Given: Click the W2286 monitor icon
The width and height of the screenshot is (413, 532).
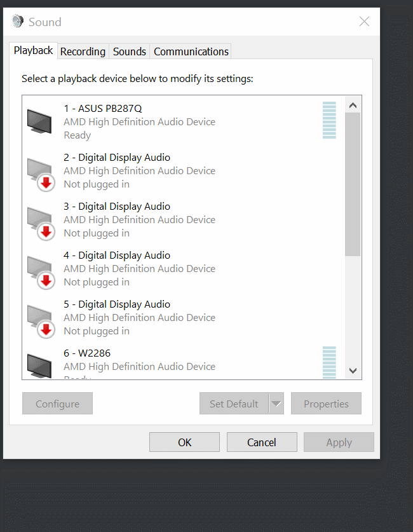Looking at the screenshot, I should tap(39, 362).
